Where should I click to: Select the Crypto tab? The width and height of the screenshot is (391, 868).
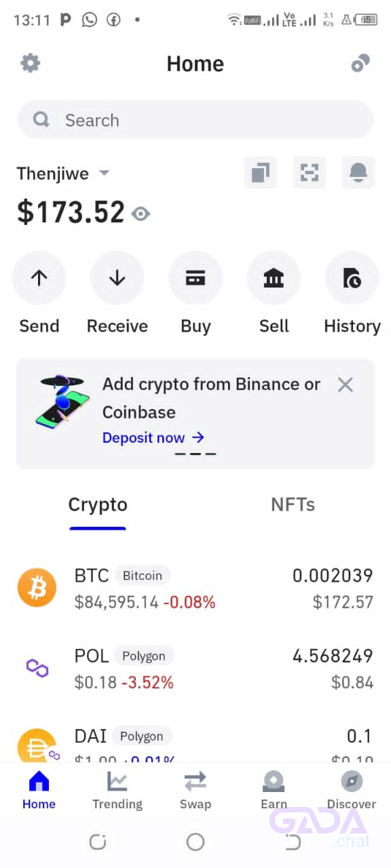pos(98,505)
